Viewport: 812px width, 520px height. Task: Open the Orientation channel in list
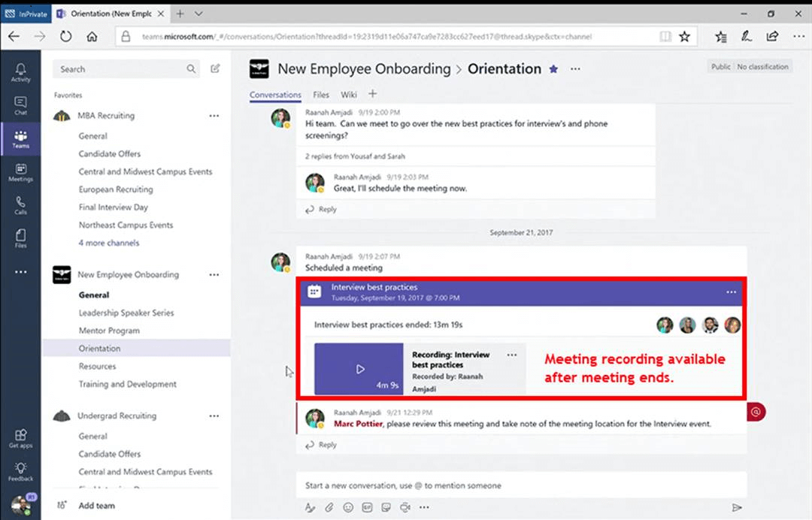point(136,348)
